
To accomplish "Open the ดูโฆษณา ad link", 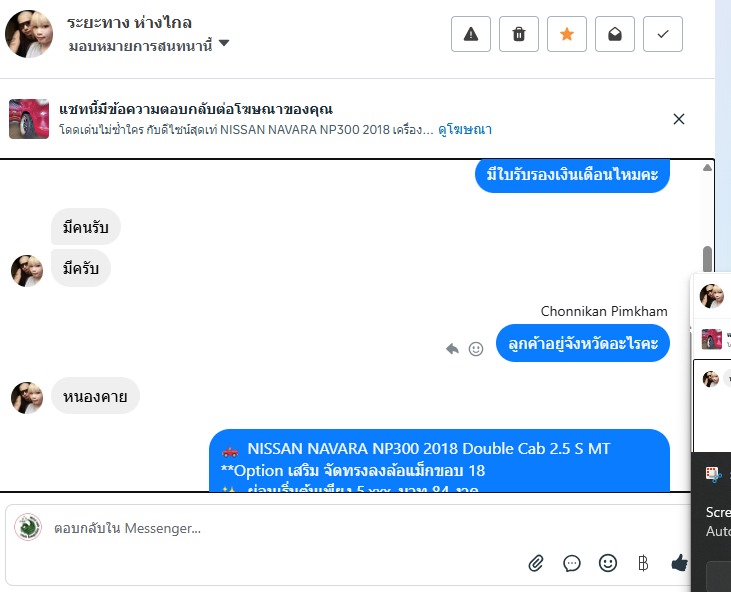I will coord(465,129).
